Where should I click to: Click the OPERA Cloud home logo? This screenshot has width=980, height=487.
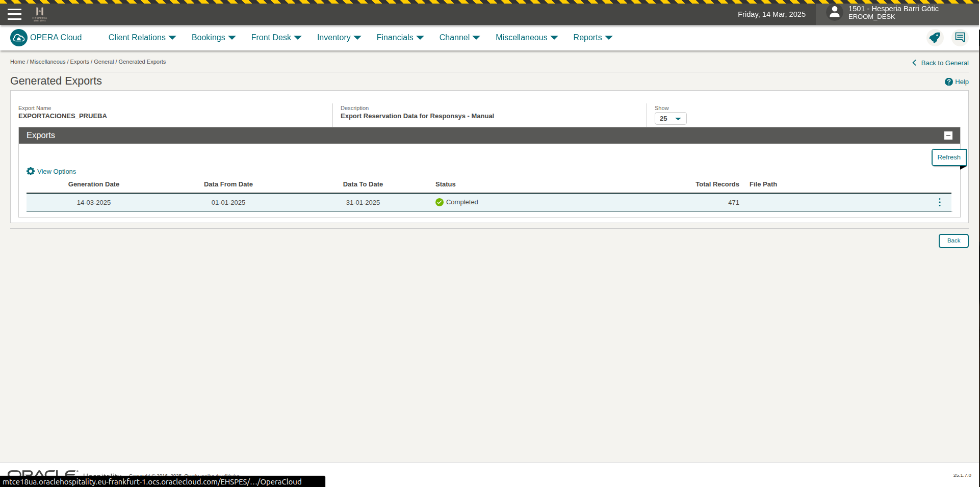coord(19,38)
